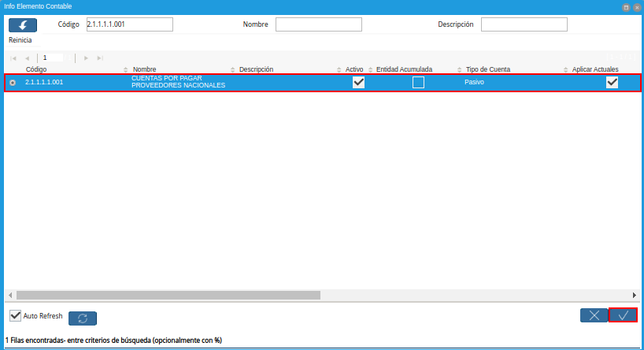Toggle the Aplicar Actuales checkbox
Image resolution: width=644 pixels, height=350 pixels.
pyautogui.click(x=612, y=82)
